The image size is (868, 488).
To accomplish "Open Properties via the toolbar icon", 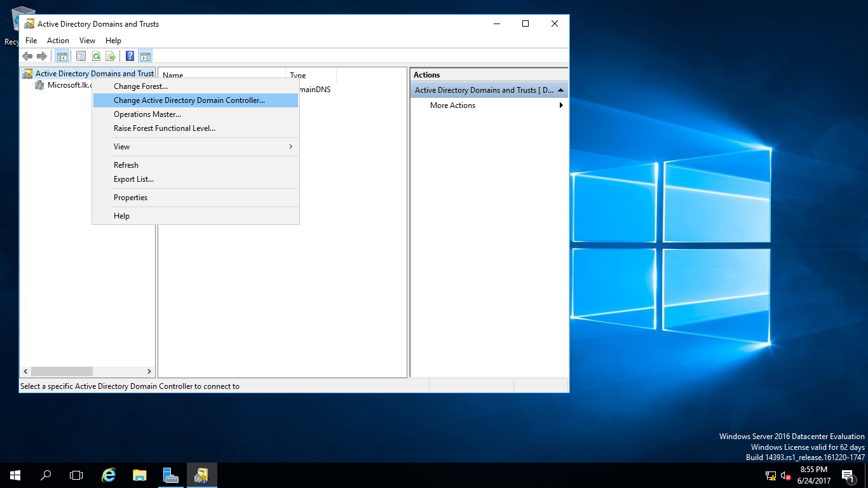I will pyautogui.click(x=81, y=56).
